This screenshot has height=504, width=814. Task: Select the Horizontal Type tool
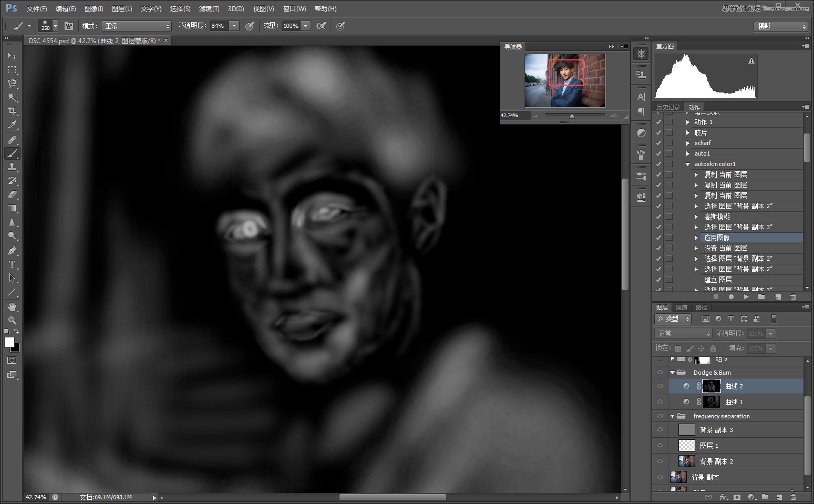pos(12,264)
